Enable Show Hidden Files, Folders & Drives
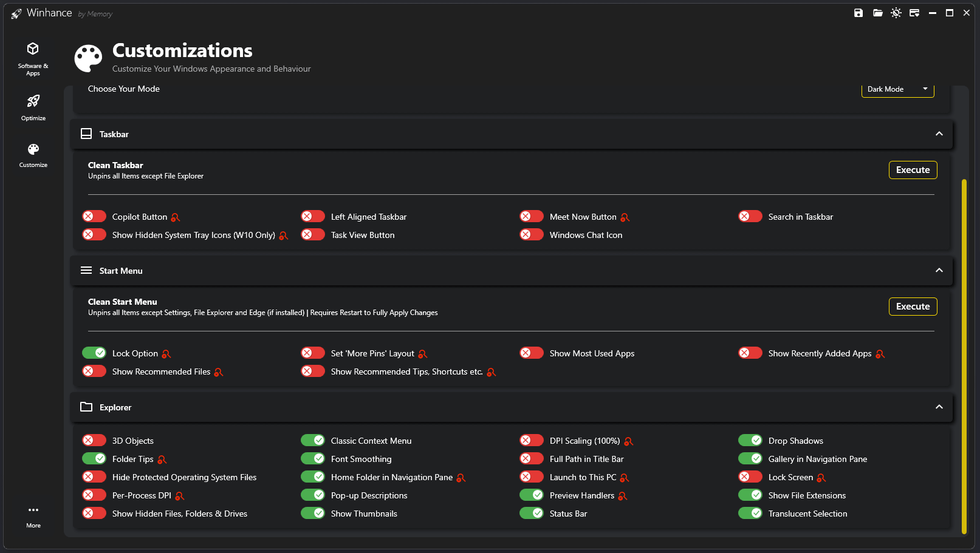The image size is (980, 553). pyautogui.click(x=94, y=514)
